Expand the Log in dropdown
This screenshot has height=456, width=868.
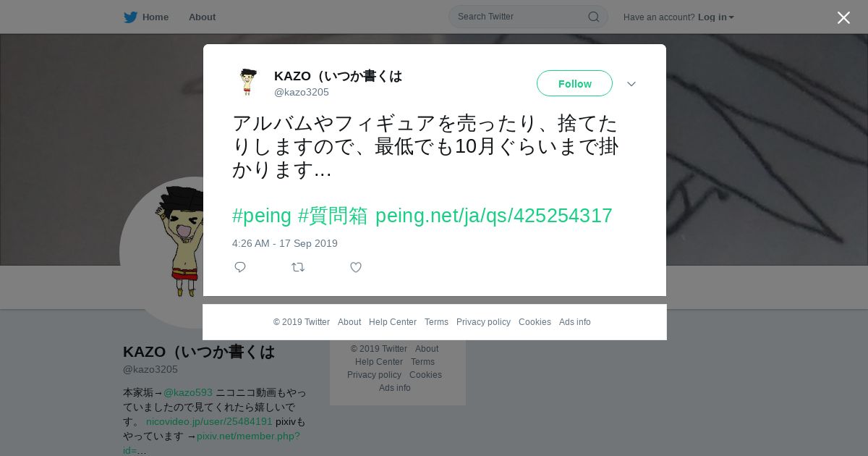click(x=715, y=17)
